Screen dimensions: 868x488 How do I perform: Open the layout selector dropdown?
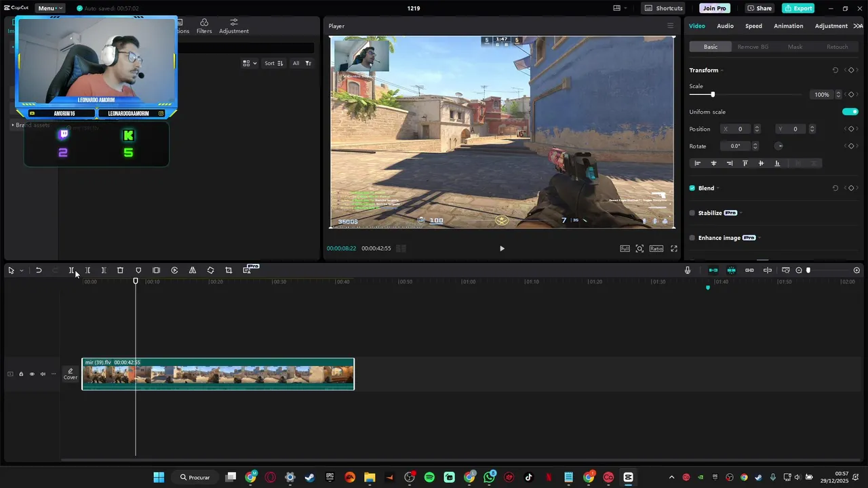pyautogui.click(x=620, y=8)
